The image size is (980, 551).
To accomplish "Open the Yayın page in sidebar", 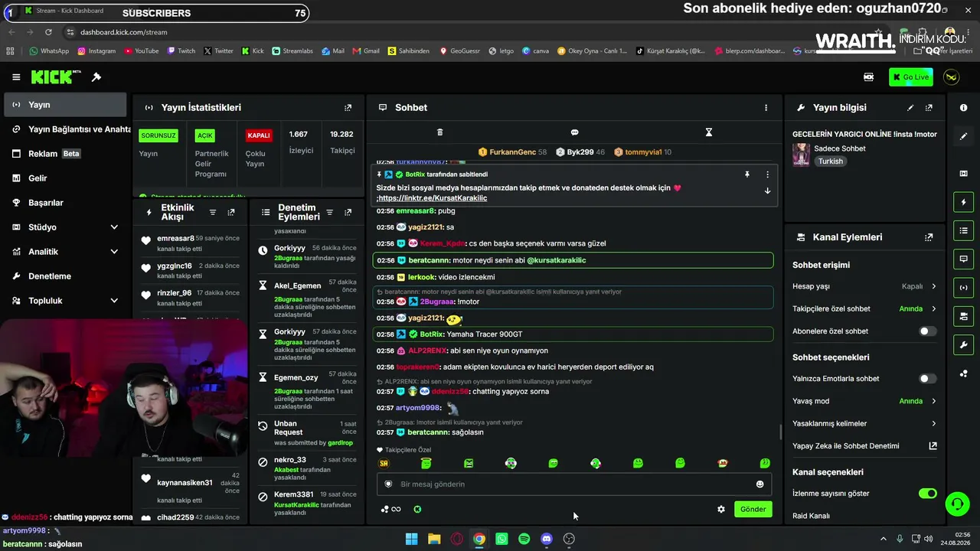I will (x=65, y=105).
